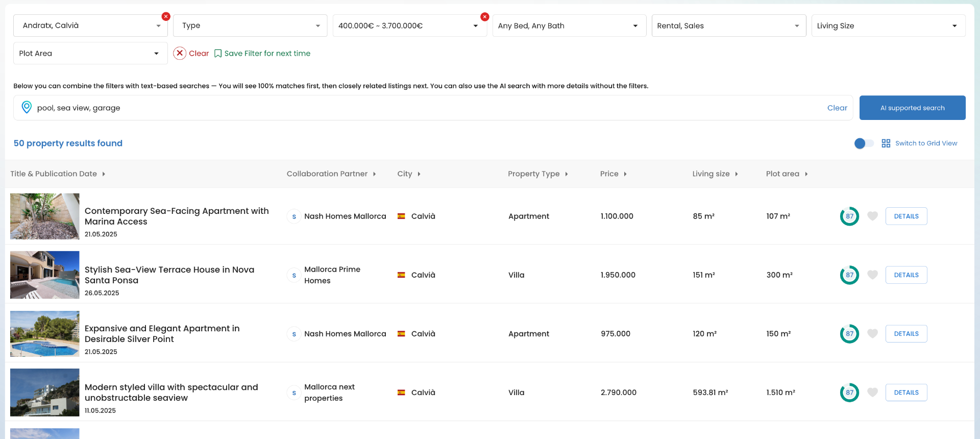
Task: Toggle the list/grid view switch
Action: (x=864, y=143)
